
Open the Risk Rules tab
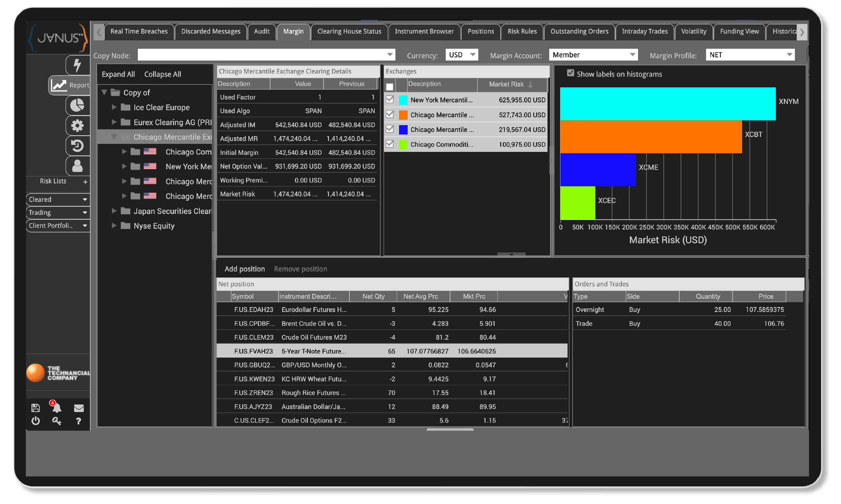tap(522, 32)
